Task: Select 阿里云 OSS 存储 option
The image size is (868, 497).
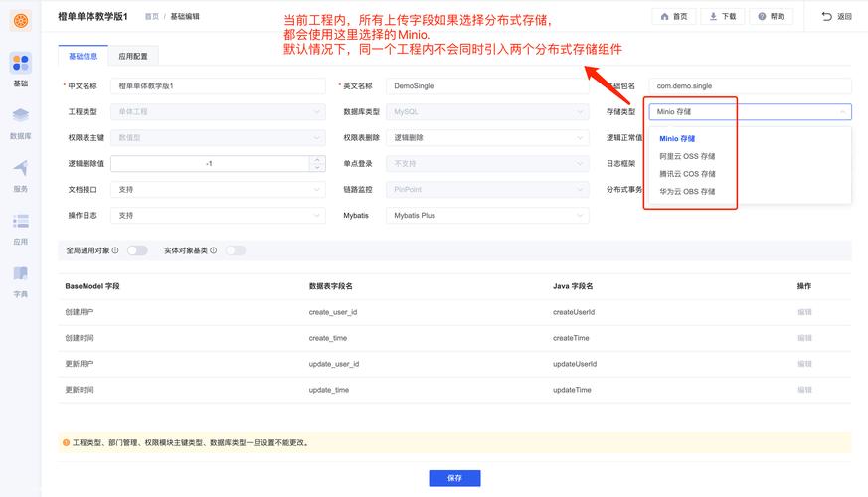Action: pyautogui.click(x=687, y=156)
